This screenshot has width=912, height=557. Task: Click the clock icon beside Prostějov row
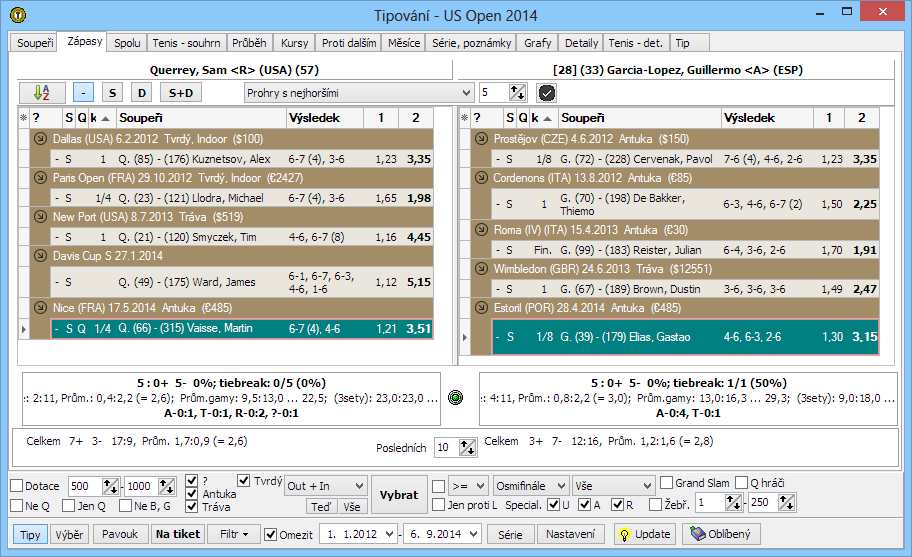click(x=481, y=139)
